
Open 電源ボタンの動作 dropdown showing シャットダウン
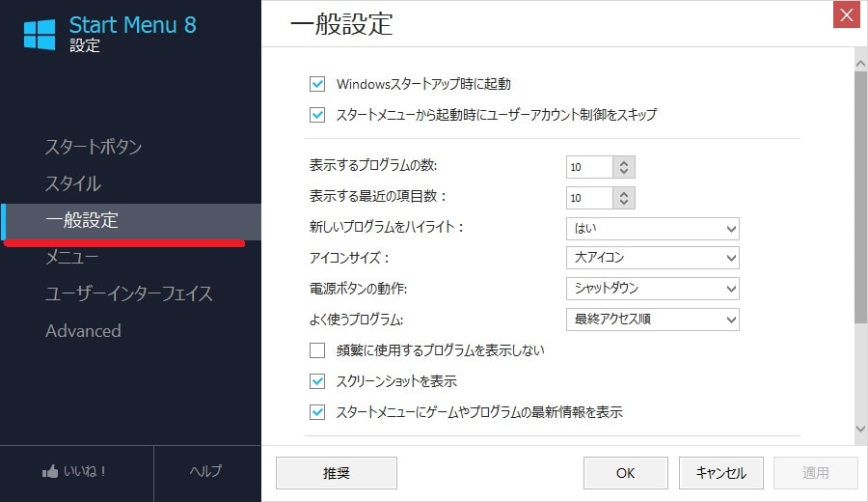tap(653, 289)
